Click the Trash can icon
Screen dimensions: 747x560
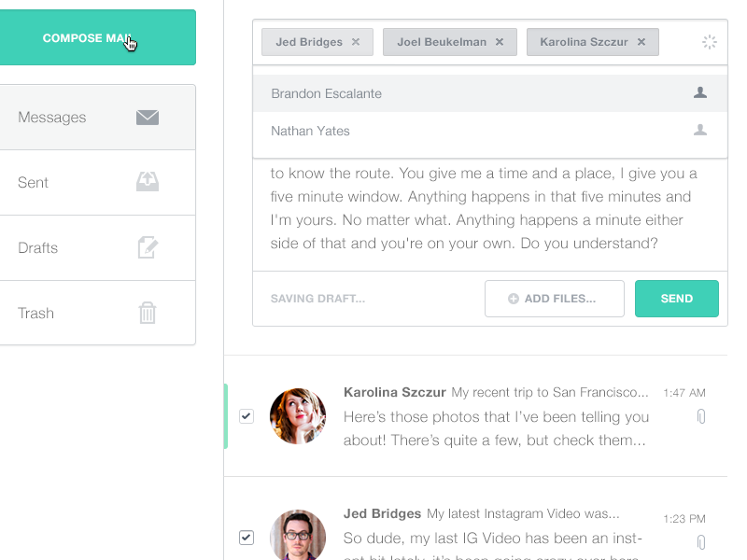tap(147, 313)
